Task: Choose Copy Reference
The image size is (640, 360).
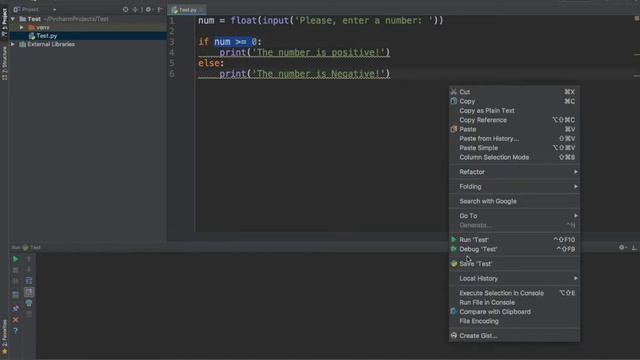Action: (x=514, y=120)
